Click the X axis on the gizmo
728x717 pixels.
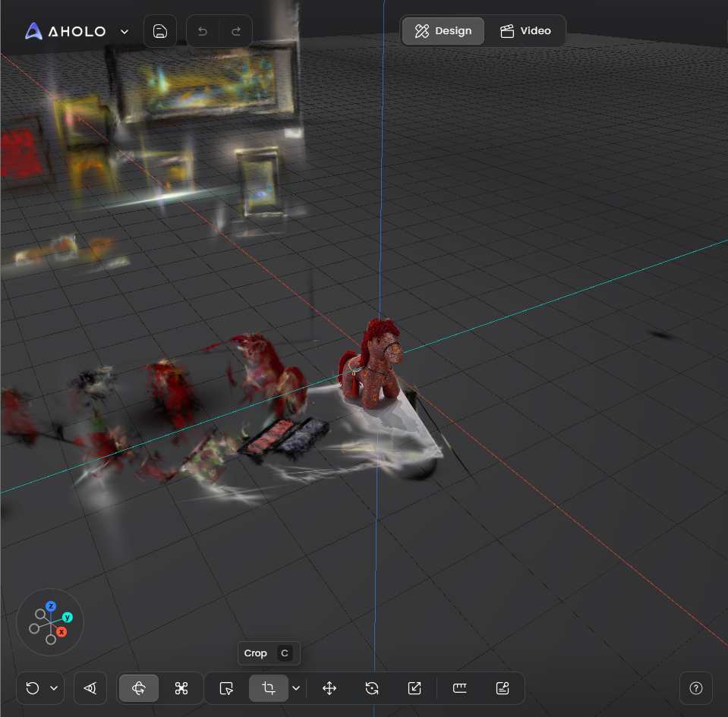click(61, 631)
